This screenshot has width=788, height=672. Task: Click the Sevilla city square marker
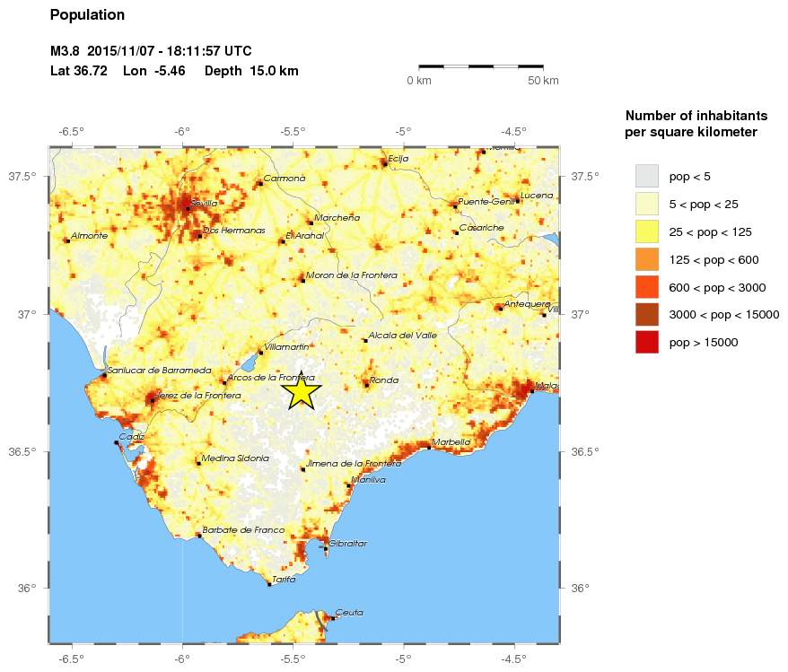coord(188,208)
